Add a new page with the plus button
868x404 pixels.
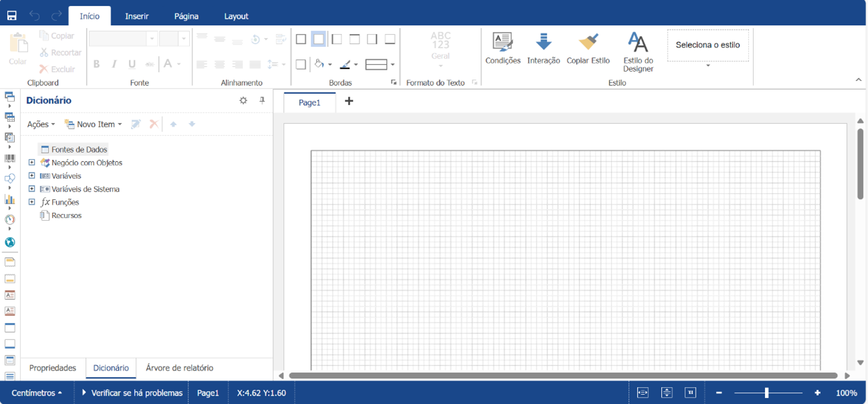(349, 101)
